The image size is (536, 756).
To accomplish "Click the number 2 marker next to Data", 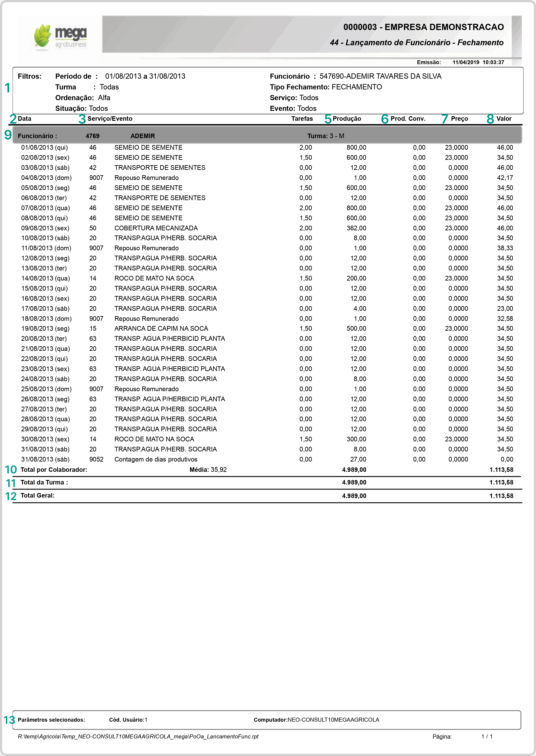I will (x=13, y=119).
